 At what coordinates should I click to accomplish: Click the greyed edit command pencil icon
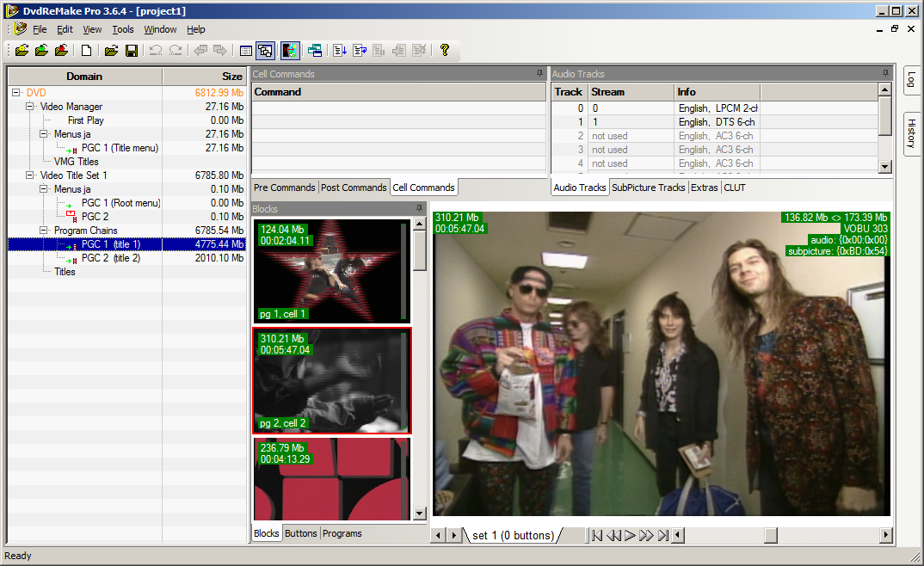point(419,51)
